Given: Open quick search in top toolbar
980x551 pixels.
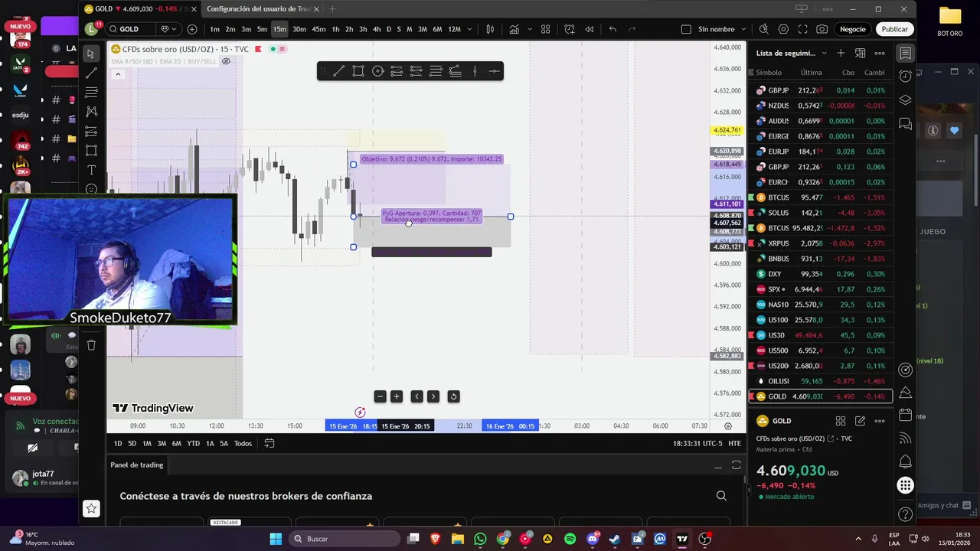Looking at the screenshot, I should [x=763, y=29].
